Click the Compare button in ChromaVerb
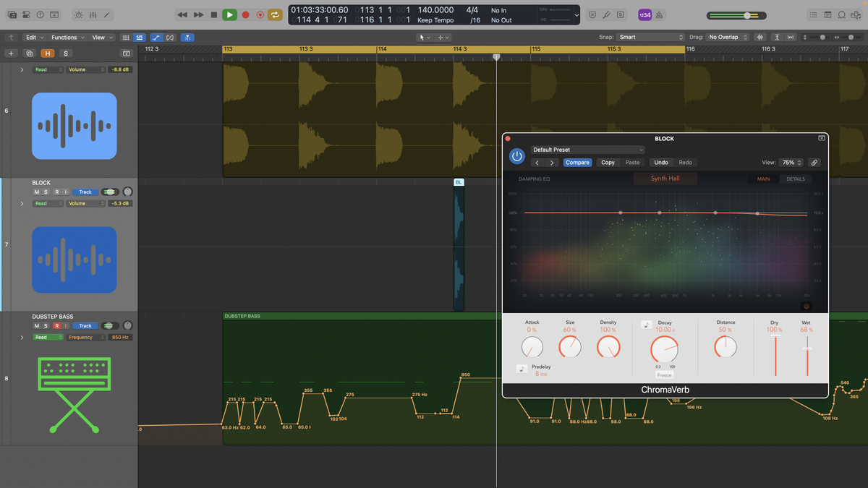This screenshot has height=488, width=868. pyautogui.click(x=577, y=163)
